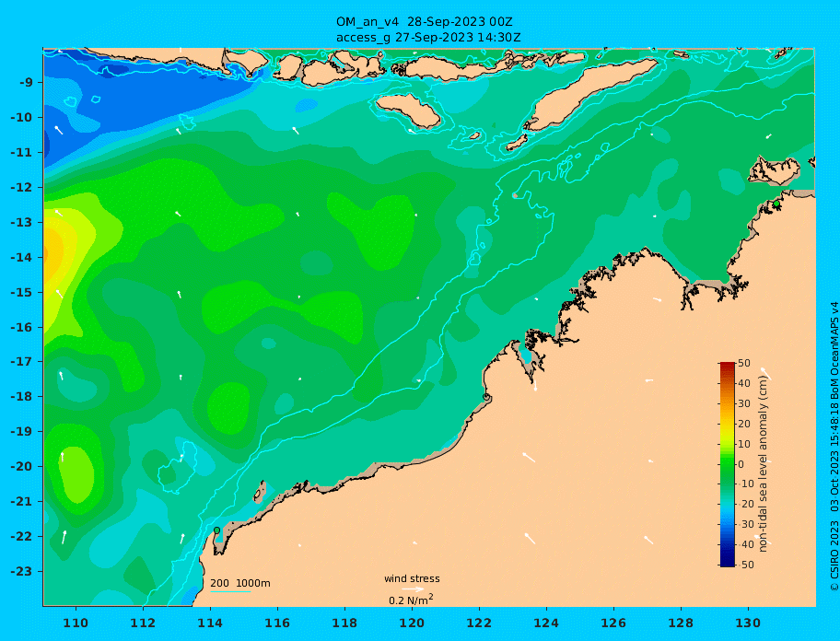
Task: Click the longitude label 120
Action: 412,623
